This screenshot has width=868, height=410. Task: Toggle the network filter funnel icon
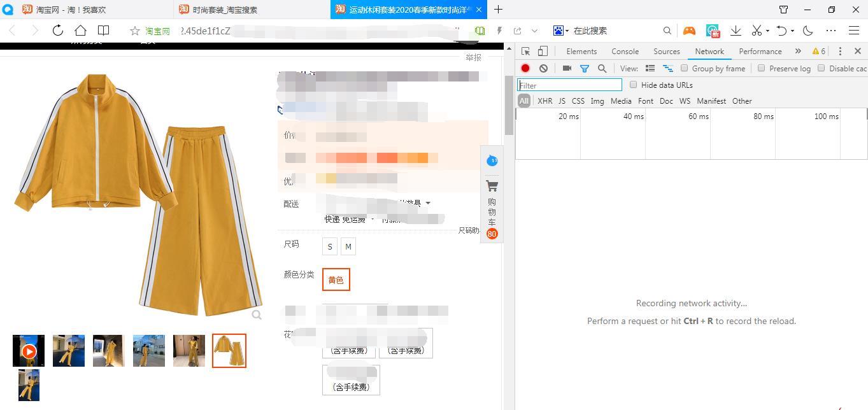click(584, 68)
